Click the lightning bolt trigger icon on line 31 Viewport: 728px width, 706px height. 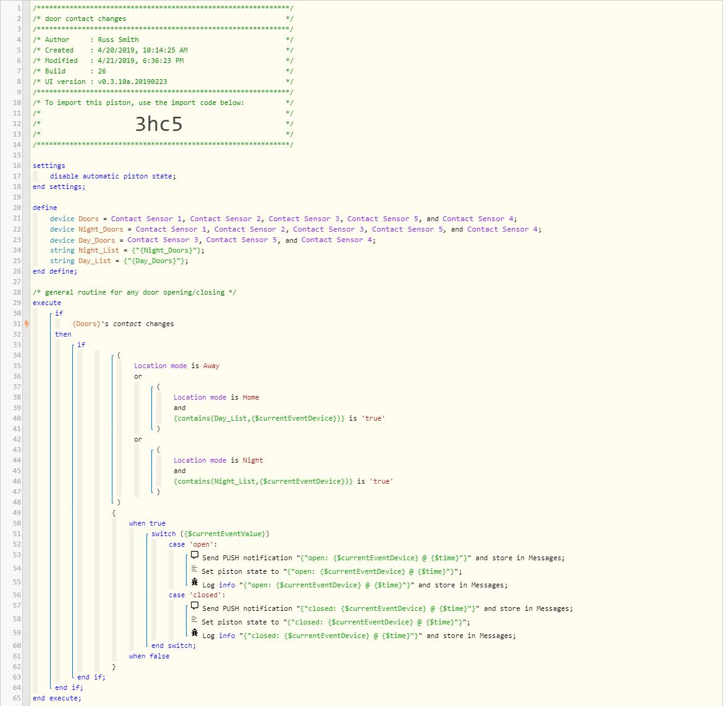click(27, 324)
